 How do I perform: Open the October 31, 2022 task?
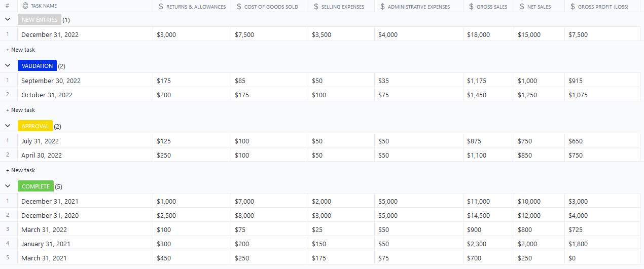pos(48,95)
